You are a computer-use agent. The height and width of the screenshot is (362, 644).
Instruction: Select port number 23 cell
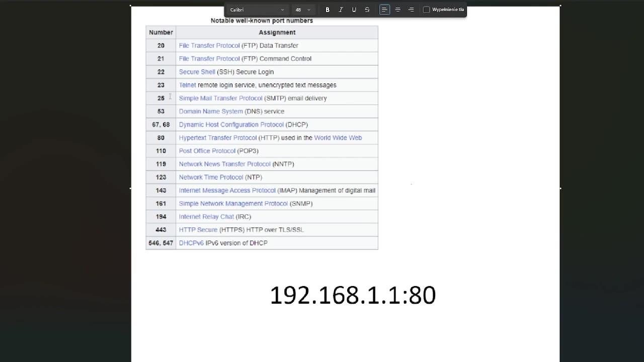[161, 85]
